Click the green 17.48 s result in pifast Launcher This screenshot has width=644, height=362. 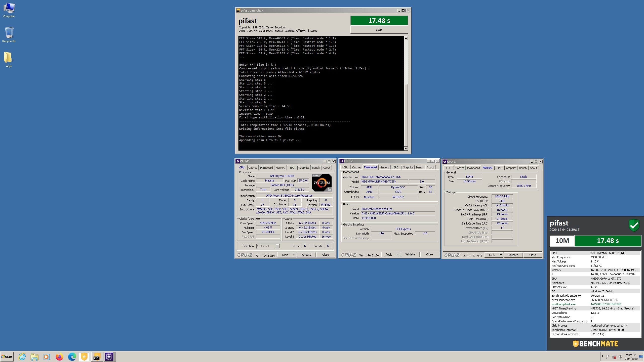pyautogui.click(x=379, y=21)
